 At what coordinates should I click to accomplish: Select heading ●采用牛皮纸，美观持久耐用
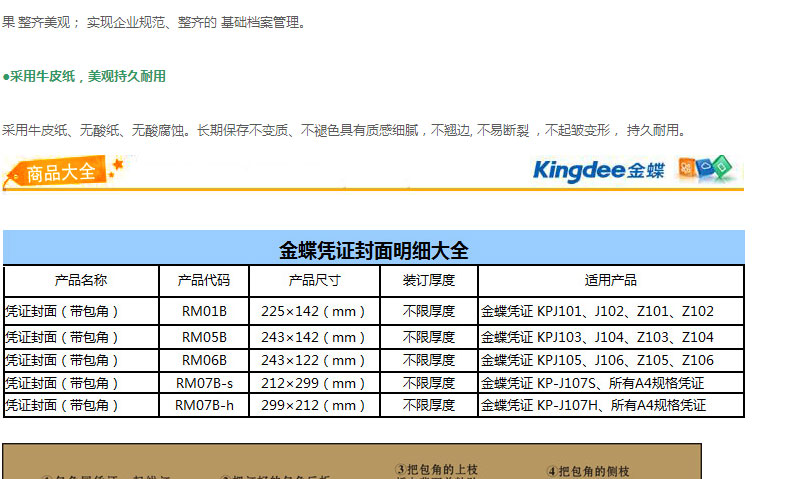click(84, 77)
